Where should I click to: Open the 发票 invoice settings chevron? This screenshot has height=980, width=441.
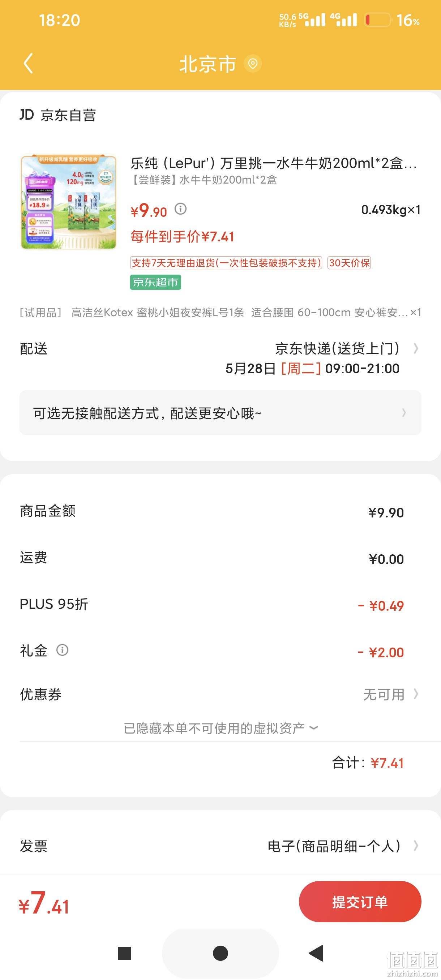[416, 846]
